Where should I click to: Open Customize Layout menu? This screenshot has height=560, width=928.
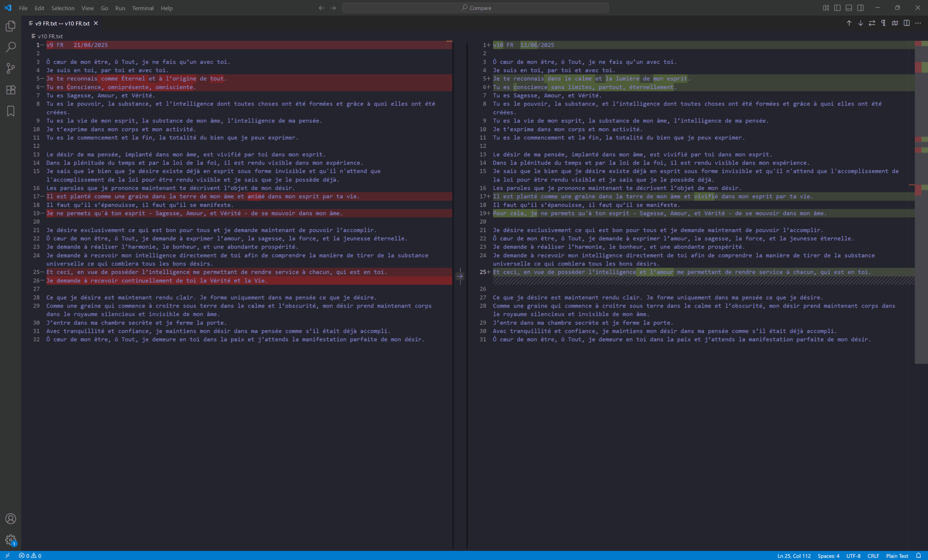(x=826, y=8)
